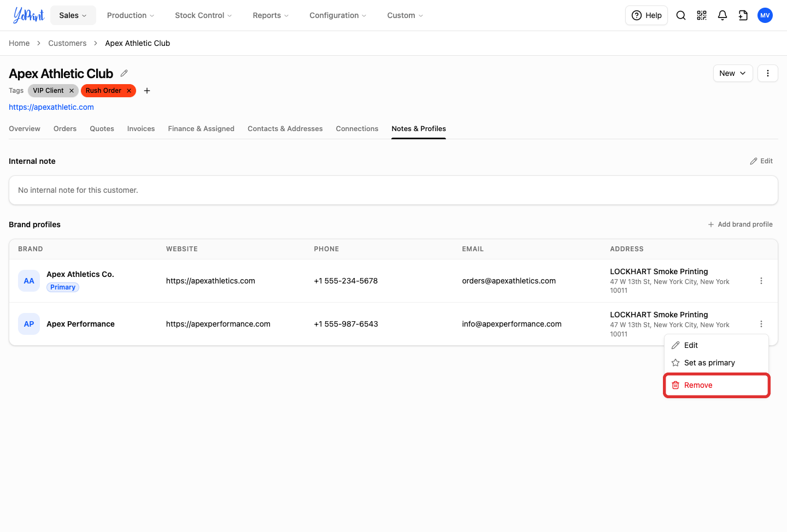The width and height of the screenshot is (787, 532).
Task: Expand the Stock Control menu
Action: point(203,15)
